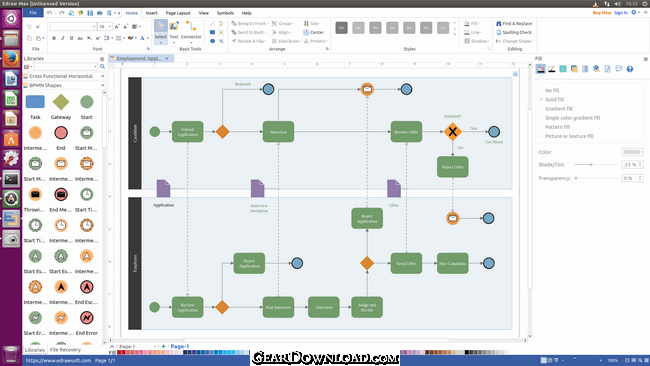
Task: Click the Buy Now link
Action: [602, 13]
